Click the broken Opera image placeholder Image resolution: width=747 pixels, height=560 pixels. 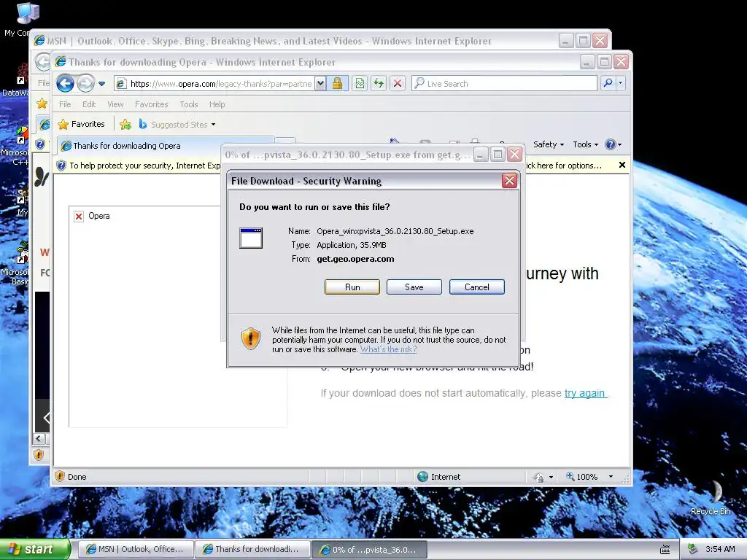(x=79, y=217)
